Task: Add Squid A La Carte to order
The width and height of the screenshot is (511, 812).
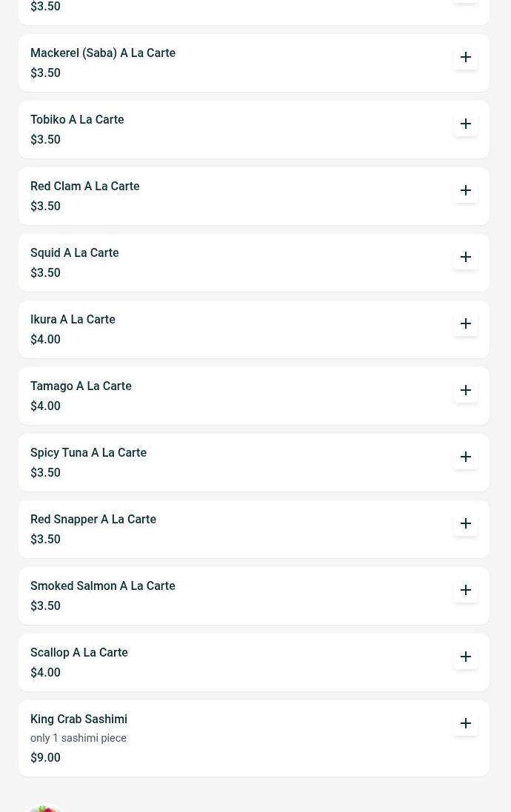Action: click(x=465, y=257)
